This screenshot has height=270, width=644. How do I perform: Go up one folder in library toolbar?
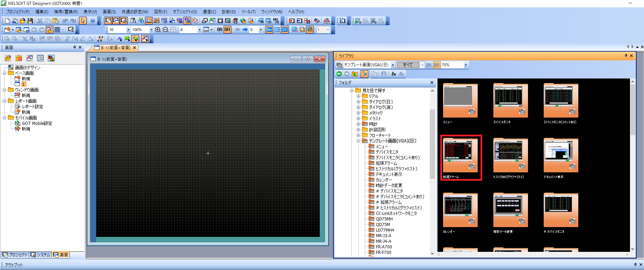pos(355,74)
